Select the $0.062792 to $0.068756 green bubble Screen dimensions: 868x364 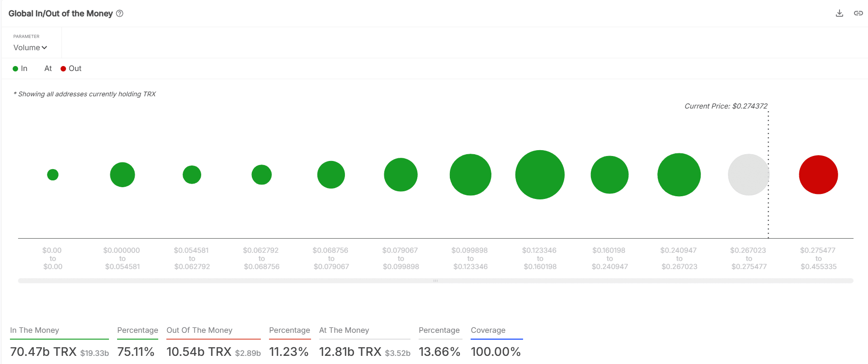261,175
